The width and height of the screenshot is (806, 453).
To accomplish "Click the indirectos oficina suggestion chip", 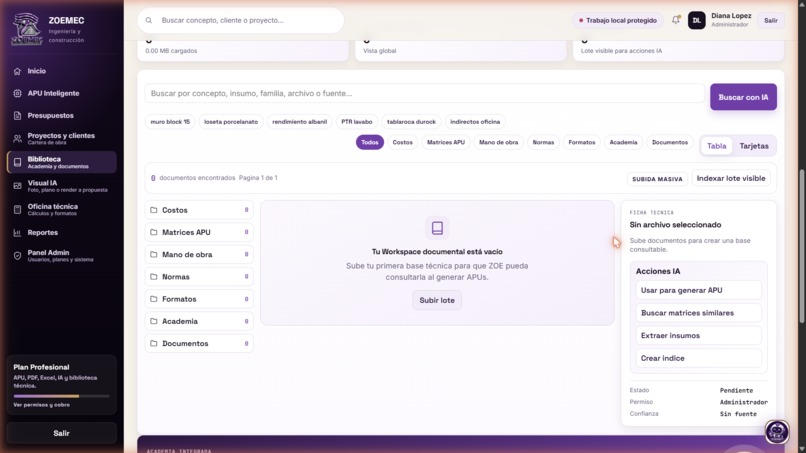I will [x=475, y=122].
